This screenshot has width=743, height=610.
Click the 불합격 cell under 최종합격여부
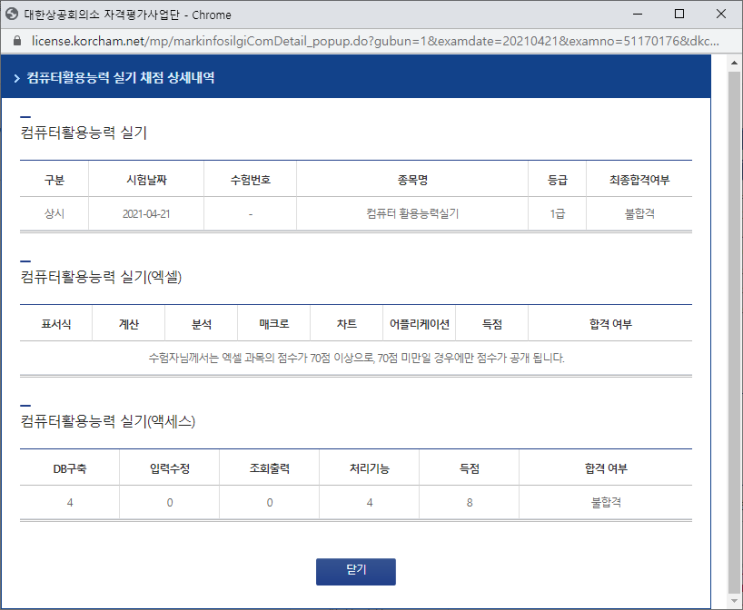tap(639, 214)
